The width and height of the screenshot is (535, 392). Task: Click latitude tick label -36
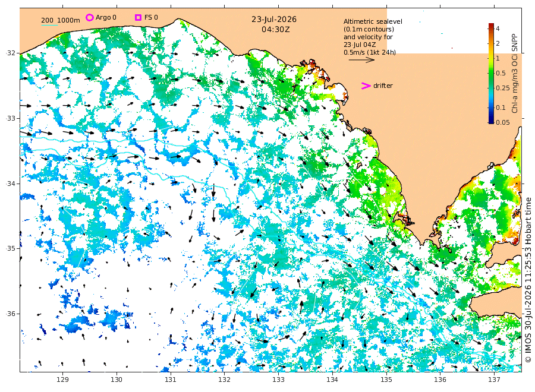[11, 314]
